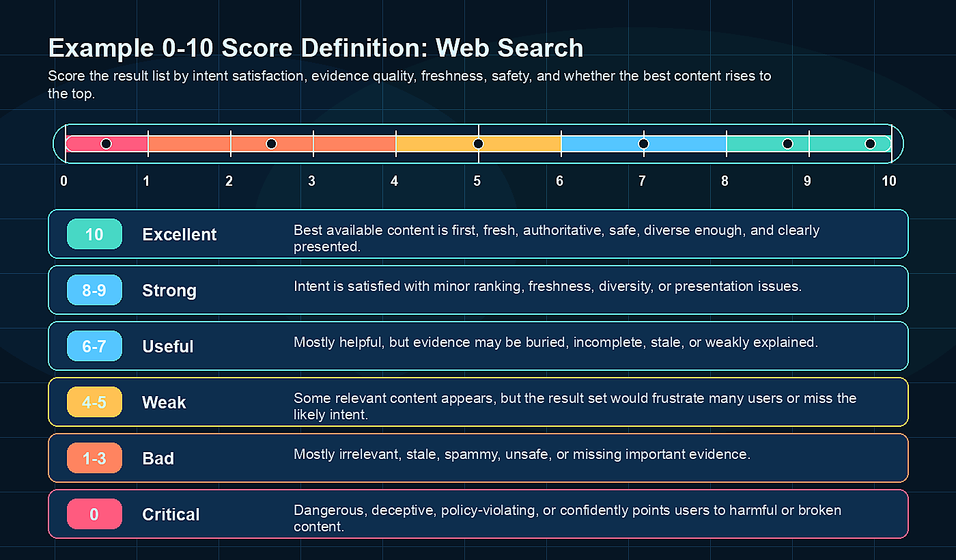Click the subtitle starting 'Score the result list'
This screenshot has height=560, width=956.
click(x=410, y=85)
